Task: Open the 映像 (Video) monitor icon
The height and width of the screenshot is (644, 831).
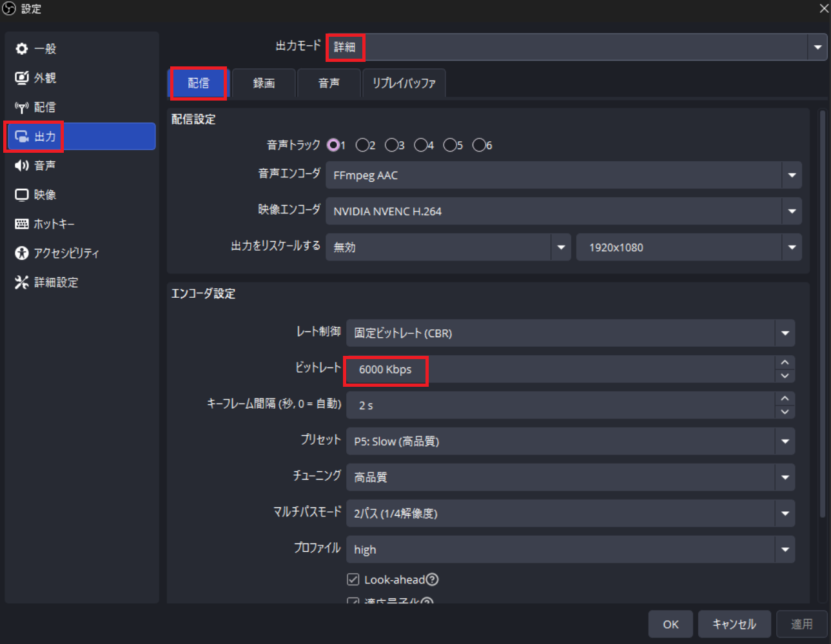Action: 22,195
